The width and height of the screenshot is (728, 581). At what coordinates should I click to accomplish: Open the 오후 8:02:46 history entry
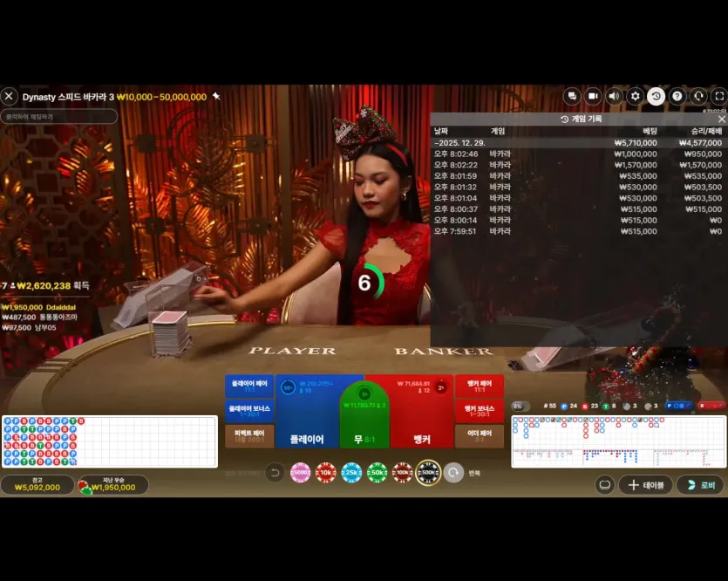pyautogui.click(x=577, y=154)
